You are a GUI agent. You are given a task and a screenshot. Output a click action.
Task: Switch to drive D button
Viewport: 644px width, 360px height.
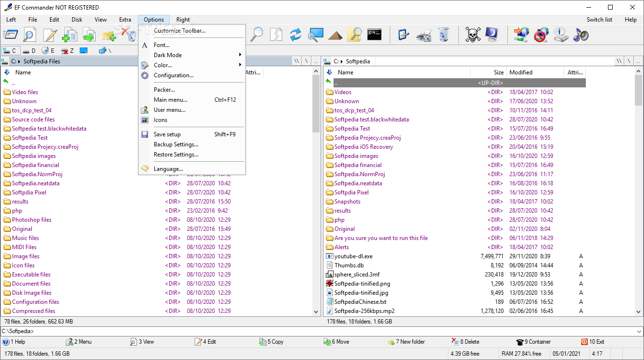(30, 50)
